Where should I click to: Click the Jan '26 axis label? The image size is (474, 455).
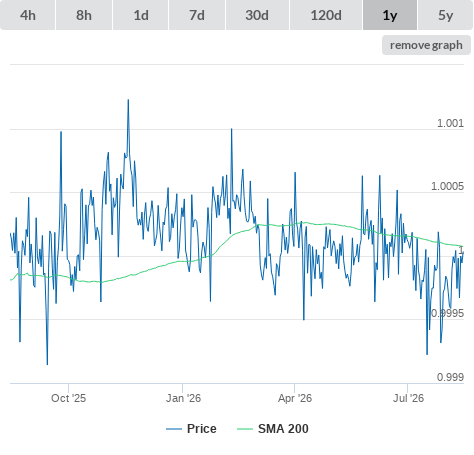click(183, 398)
